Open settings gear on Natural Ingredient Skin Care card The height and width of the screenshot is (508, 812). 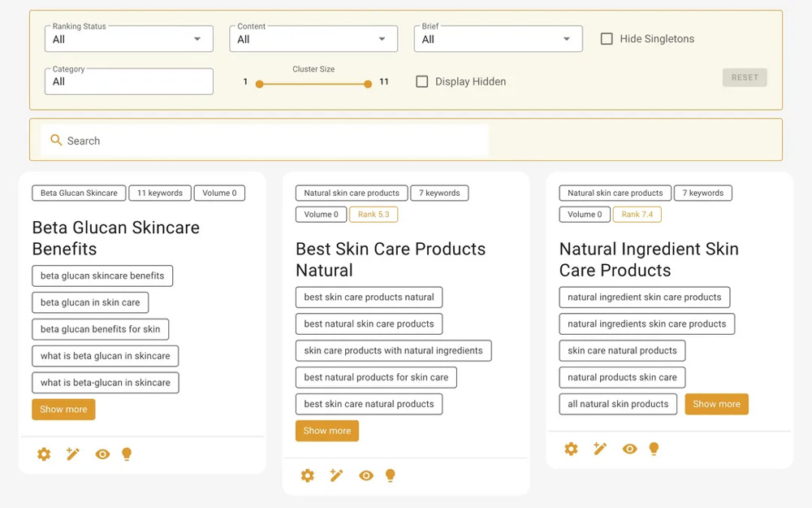(571, 449)
